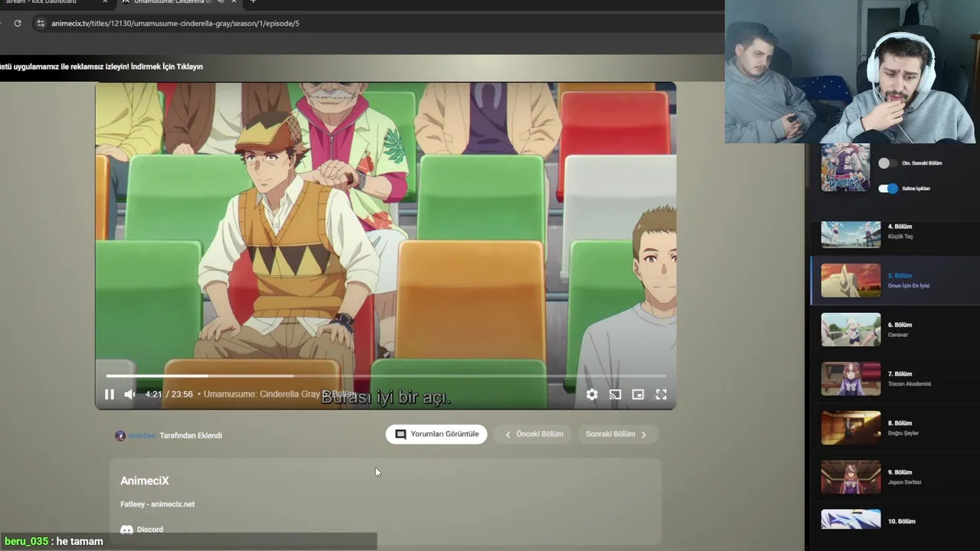Mute the video volume icon
This screenshot has height=551, width=980.
coord(129,394)
